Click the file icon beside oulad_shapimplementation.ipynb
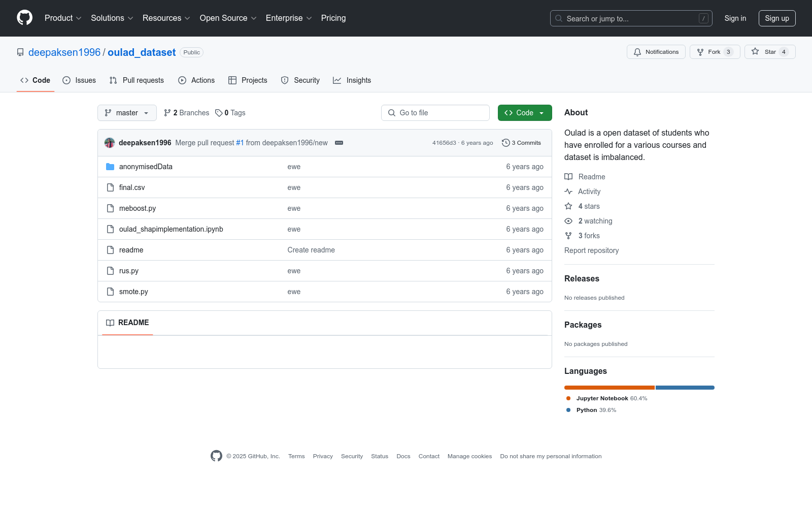Viewport: 812px width, 508px height. pos(110,229)
